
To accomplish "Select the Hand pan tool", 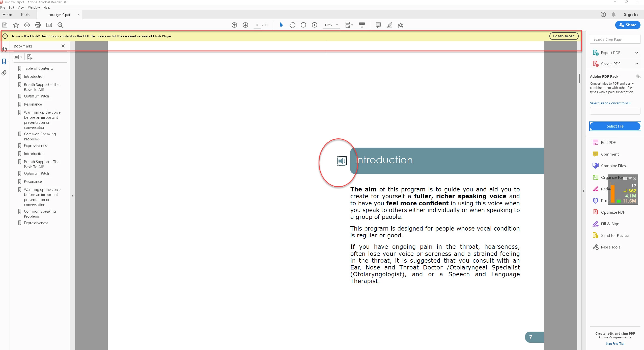I will (292, 25).
